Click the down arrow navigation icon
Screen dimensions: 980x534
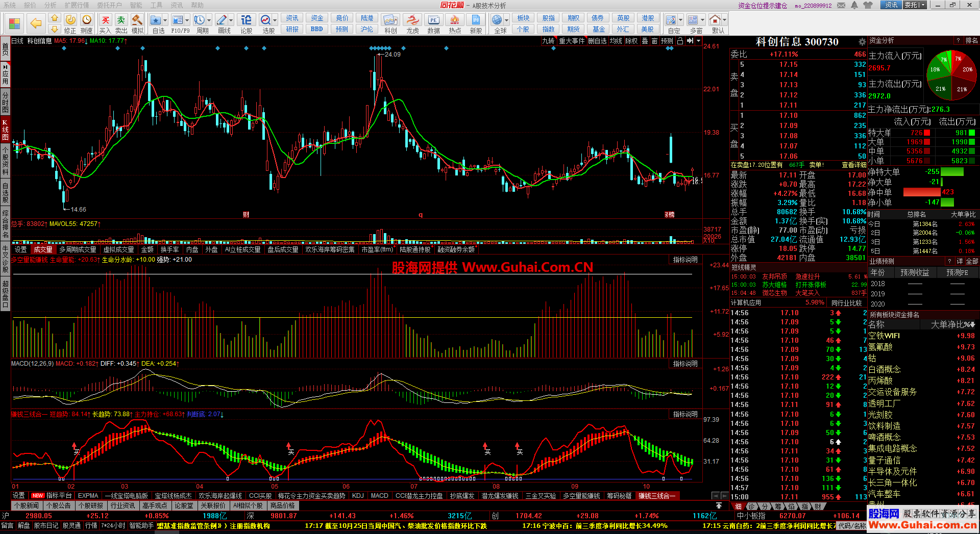(55, 29)
